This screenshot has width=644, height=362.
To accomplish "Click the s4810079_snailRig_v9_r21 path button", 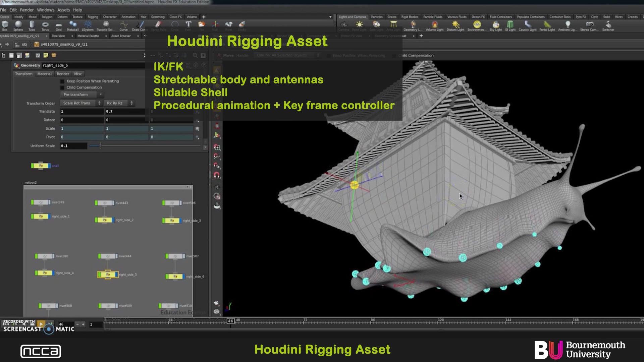I will click(x=61, y=44).
